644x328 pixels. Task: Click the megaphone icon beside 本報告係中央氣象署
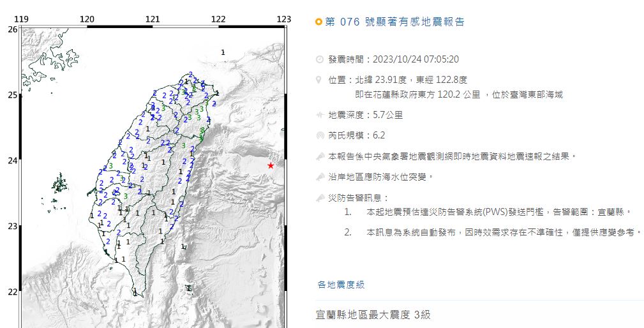coord(320,156)
